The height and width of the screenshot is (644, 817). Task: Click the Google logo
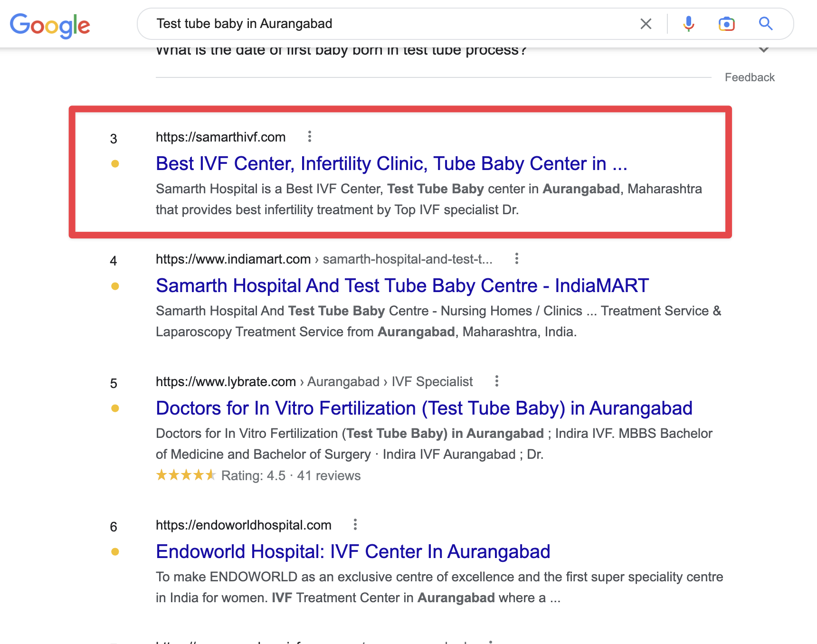click(x=50, y=25)
